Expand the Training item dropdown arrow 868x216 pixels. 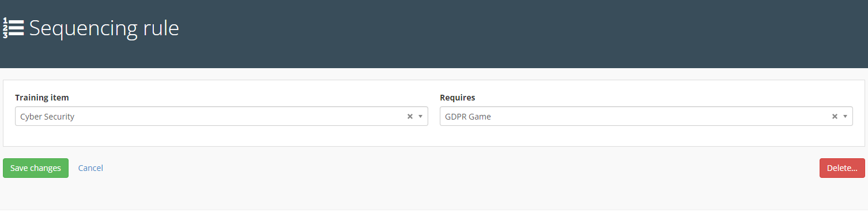click(421, 117)
